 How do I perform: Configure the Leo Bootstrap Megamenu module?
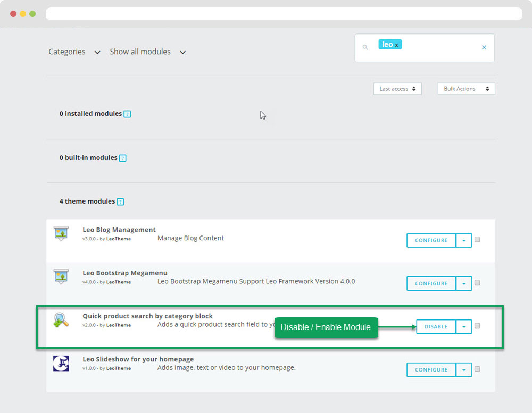coord(431,283)
